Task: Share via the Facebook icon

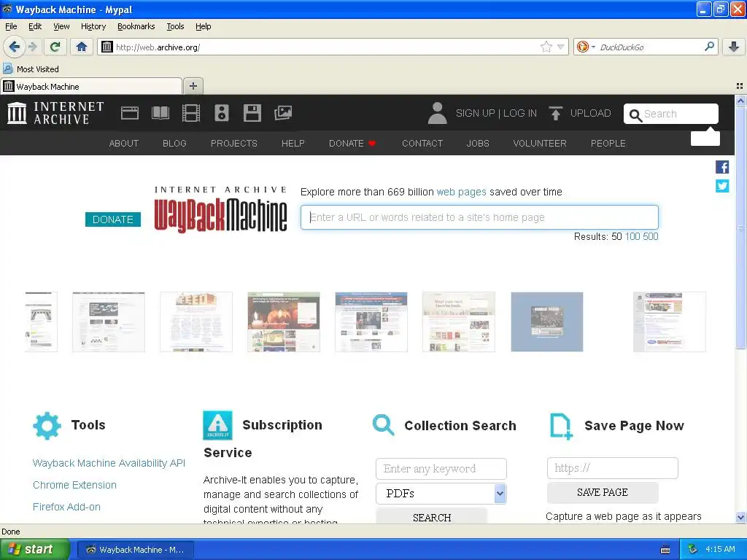Action: click(x=722, y=167)
